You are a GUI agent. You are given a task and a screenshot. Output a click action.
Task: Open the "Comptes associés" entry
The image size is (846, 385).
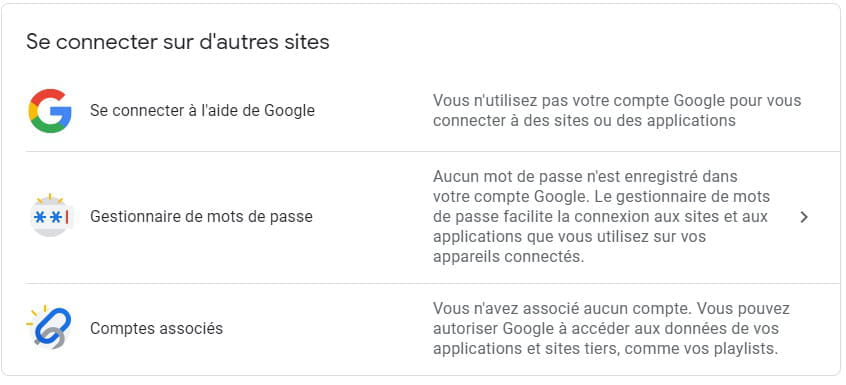(156, 328)
